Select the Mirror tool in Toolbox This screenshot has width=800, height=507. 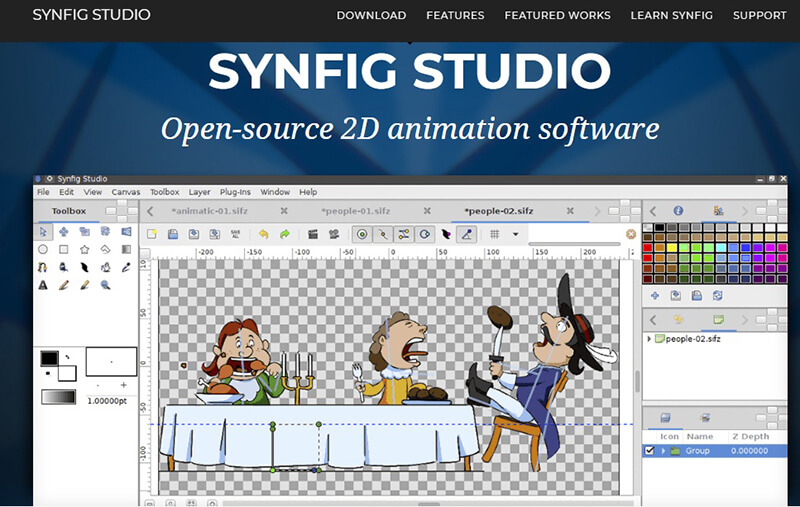click(x=126, y=232)
